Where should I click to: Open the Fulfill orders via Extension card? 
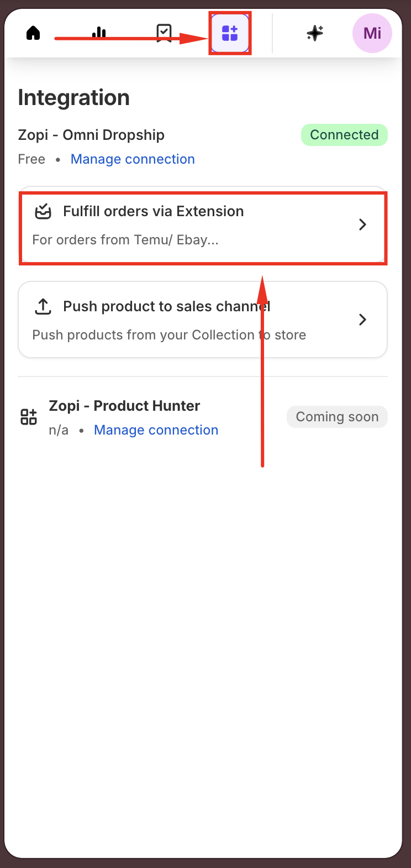(203, 225)
